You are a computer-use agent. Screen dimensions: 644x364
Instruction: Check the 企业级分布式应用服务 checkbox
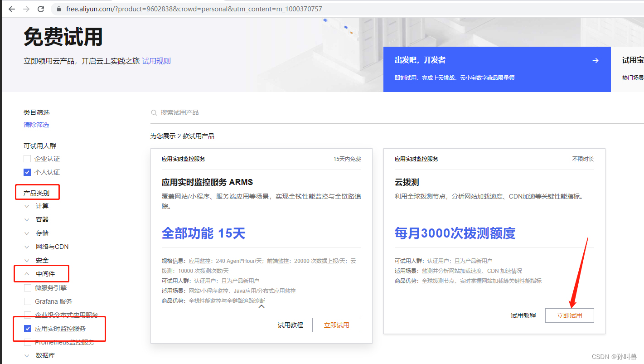click(x=27, y=315)
